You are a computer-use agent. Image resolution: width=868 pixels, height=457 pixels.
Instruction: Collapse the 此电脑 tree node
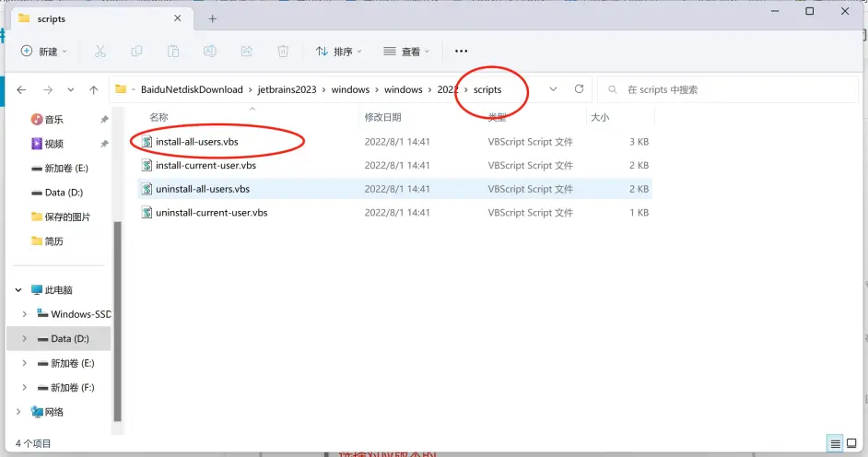tap(18, 290)
